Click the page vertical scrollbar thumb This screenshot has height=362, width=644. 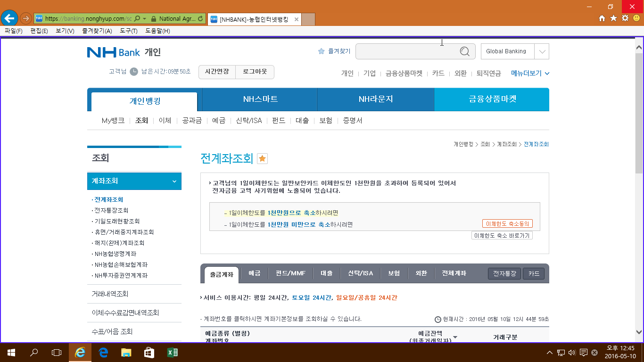[x=639, y=113]
